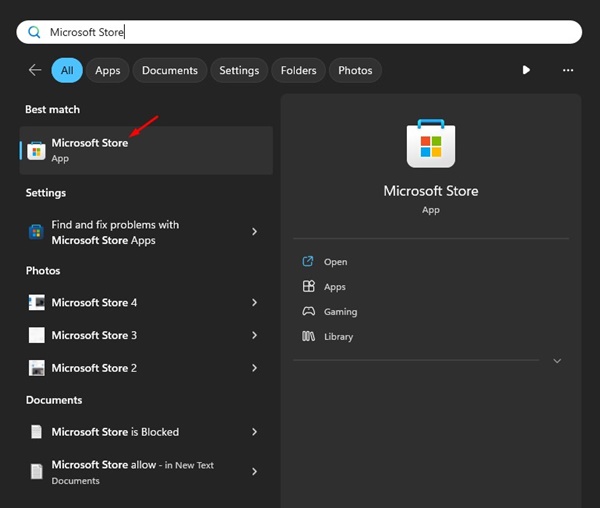
Task: Open Find and fix problems with Store Apps
Action: click(146, 232)
